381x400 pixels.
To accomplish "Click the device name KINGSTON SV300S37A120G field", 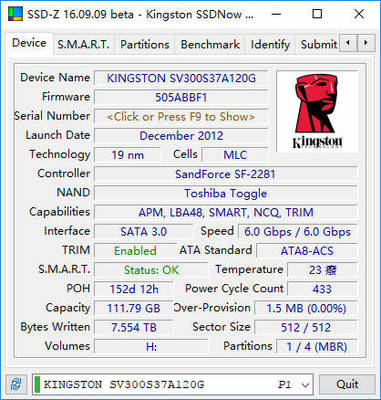I will pyautogui.click(x=181, y=78).
